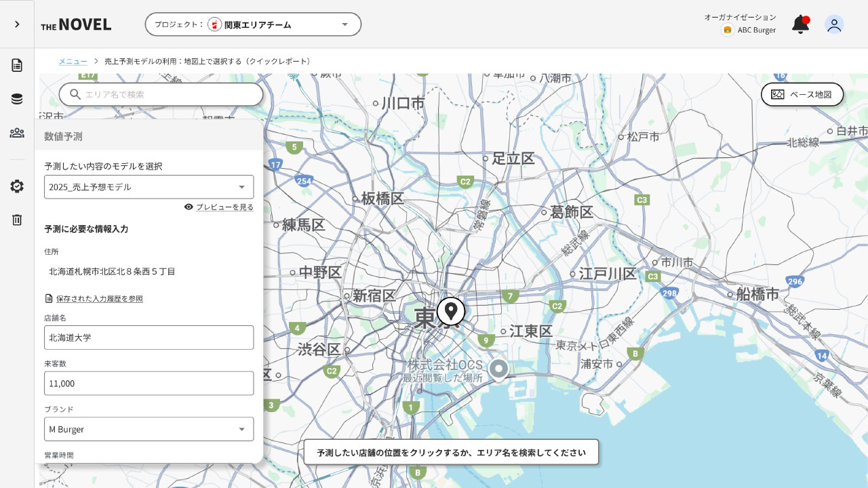Expand the 2025_売上予想モデル model dropdown
The image size is (868, 488).
[x=149, y=187]
